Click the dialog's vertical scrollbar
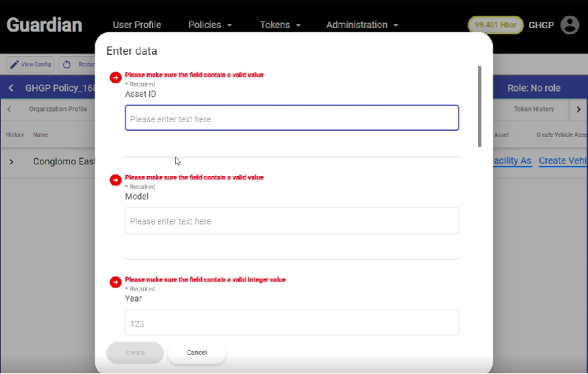 (x=480, y=103)
